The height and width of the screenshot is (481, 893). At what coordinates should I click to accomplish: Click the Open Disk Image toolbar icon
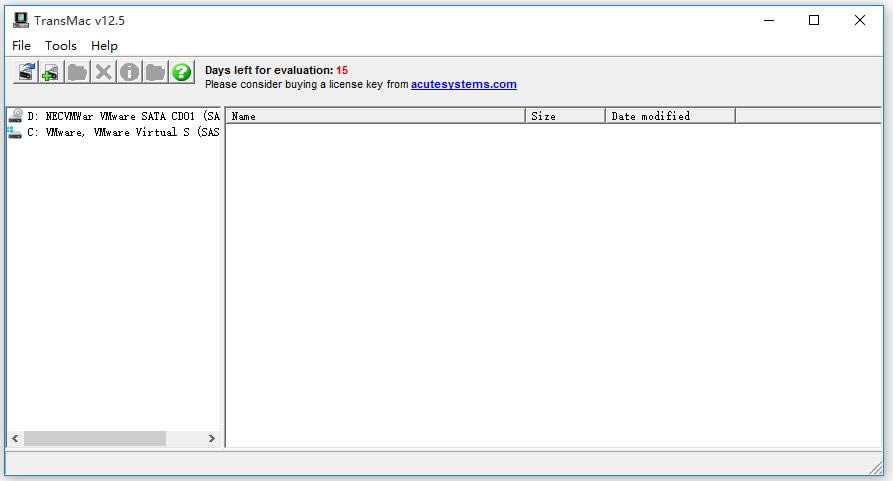point(26,72)
